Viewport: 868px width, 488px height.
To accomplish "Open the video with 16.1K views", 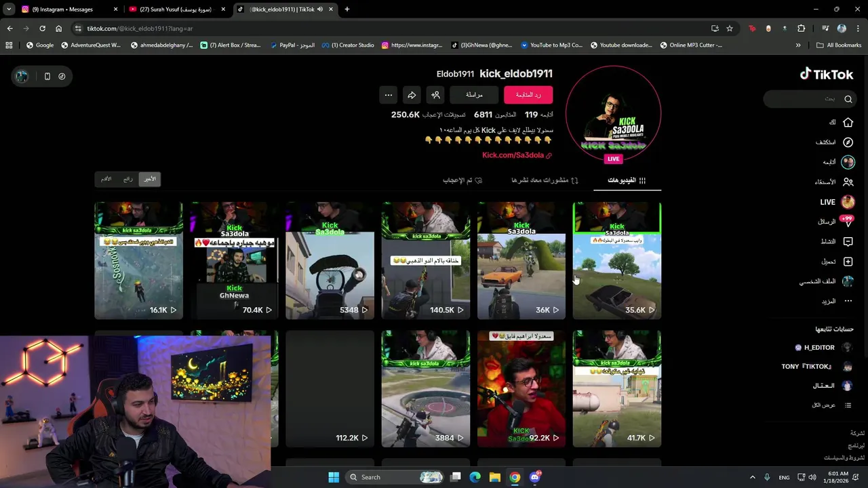I will (138, 260).
